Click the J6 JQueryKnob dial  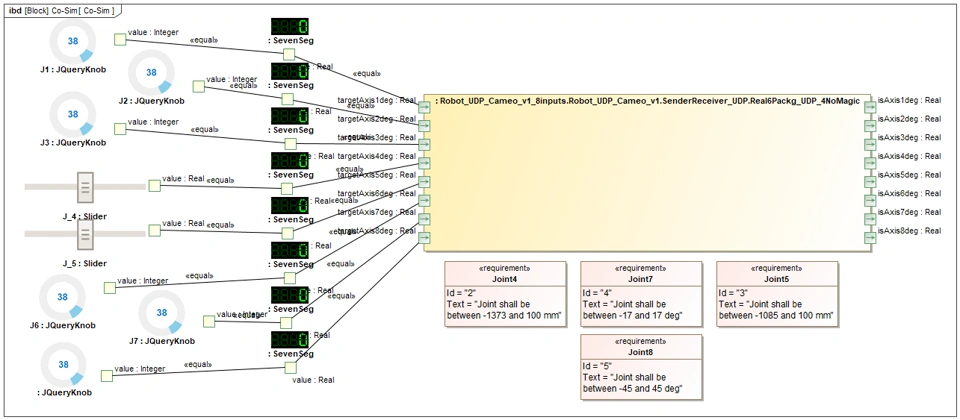coord(62,297)
